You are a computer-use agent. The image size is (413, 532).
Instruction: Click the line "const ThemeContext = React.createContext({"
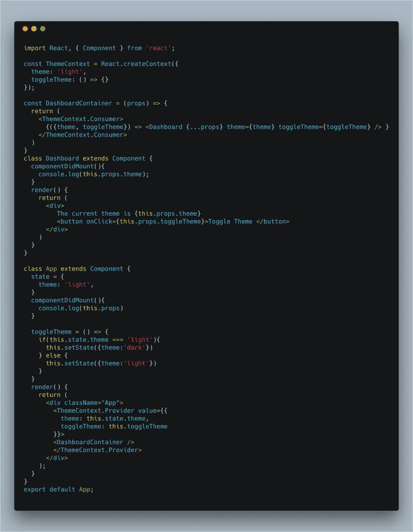click(101, 64)
